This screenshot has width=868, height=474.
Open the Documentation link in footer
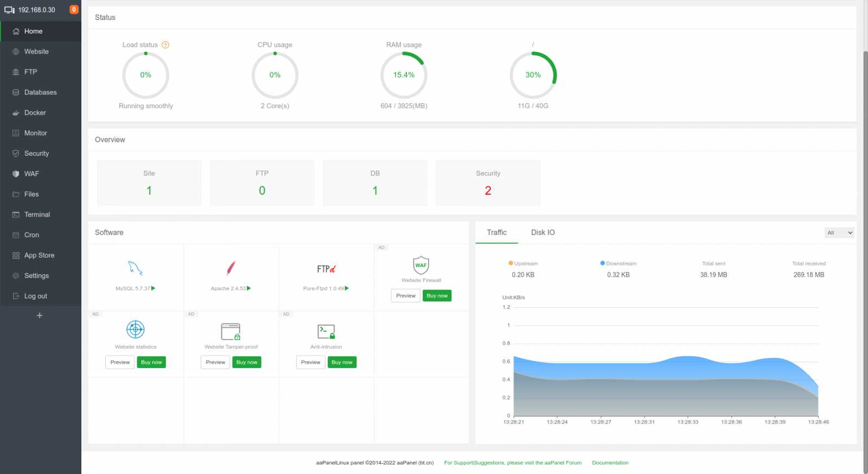point(610,463)
